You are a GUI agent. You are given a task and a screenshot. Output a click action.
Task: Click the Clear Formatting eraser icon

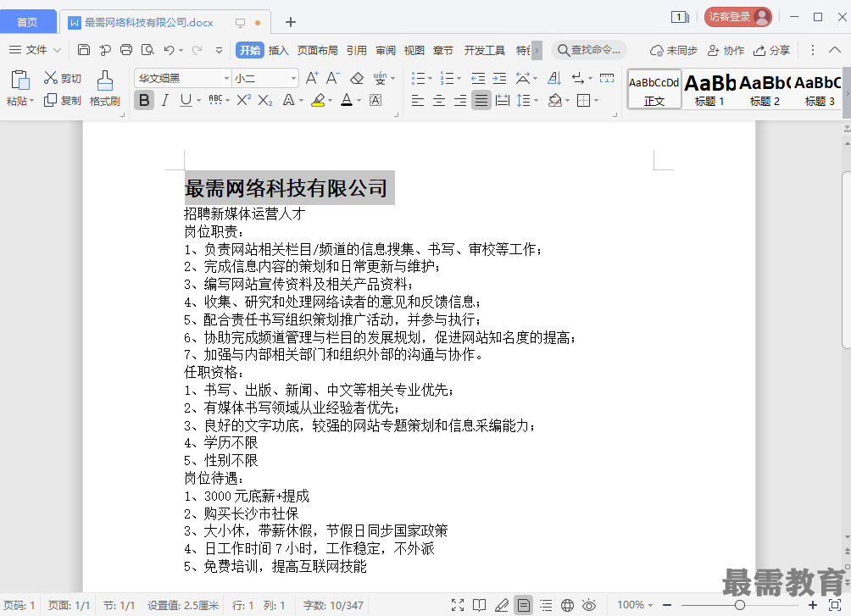pyautogui.click(x=357, y=78)
